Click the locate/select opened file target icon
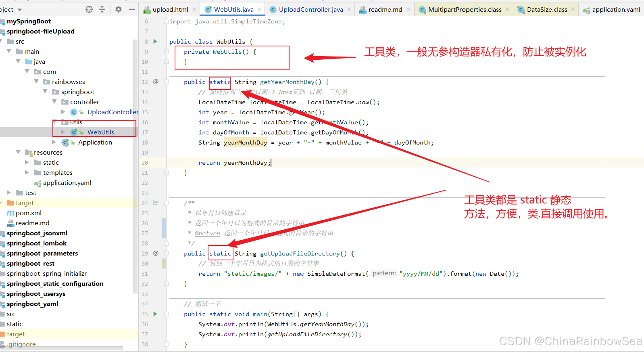The height and width of the screenshot is (352, 644). pyautogui.click(x=89, y=9)
